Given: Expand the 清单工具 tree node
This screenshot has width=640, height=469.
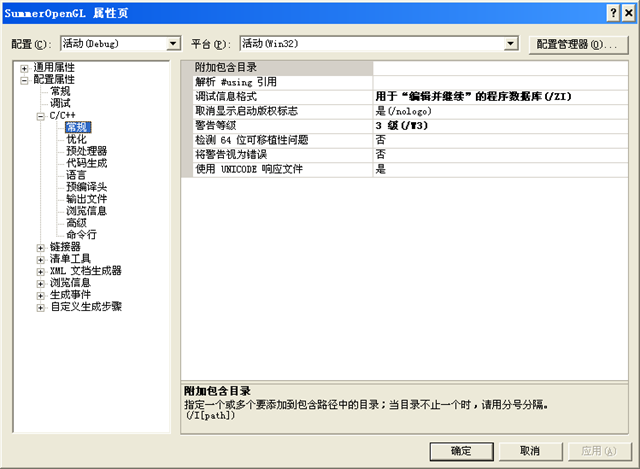Looking at the screenshot, I should click(x=41, y=259).
